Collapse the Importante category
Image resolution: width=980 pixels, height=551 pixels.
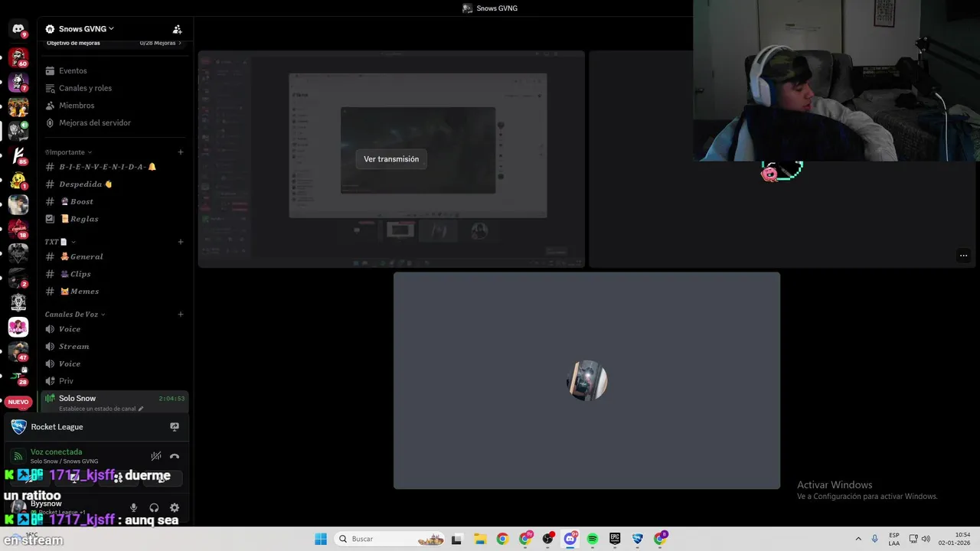[x=68, y=152]
